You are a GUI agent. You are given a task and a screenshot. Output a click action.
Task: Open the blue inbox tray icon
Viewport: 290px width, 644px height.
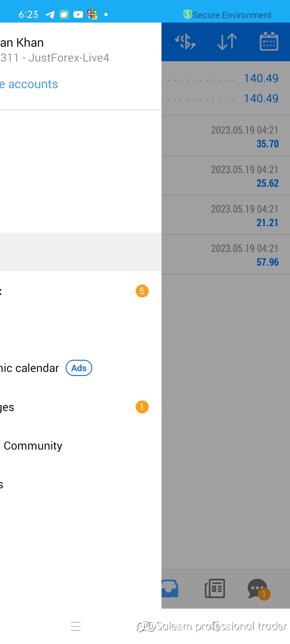click(170, 588)
